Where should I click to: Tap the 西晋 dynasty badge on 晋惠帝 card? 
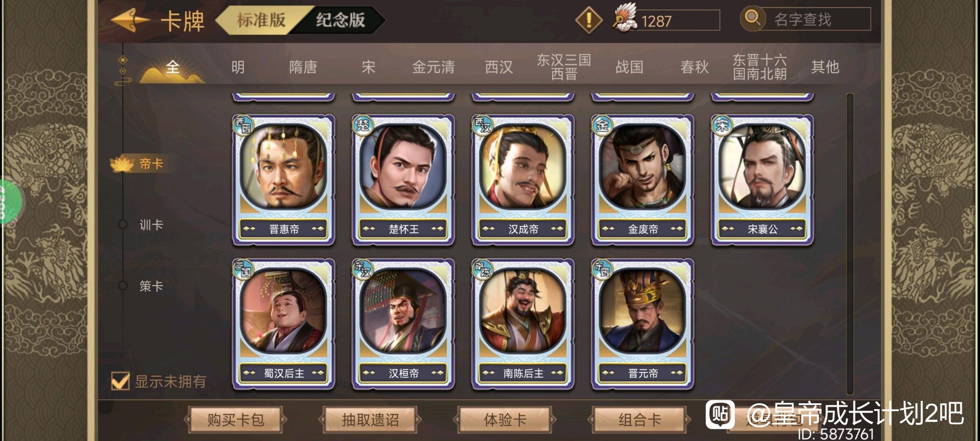click(x=243, y=125)
